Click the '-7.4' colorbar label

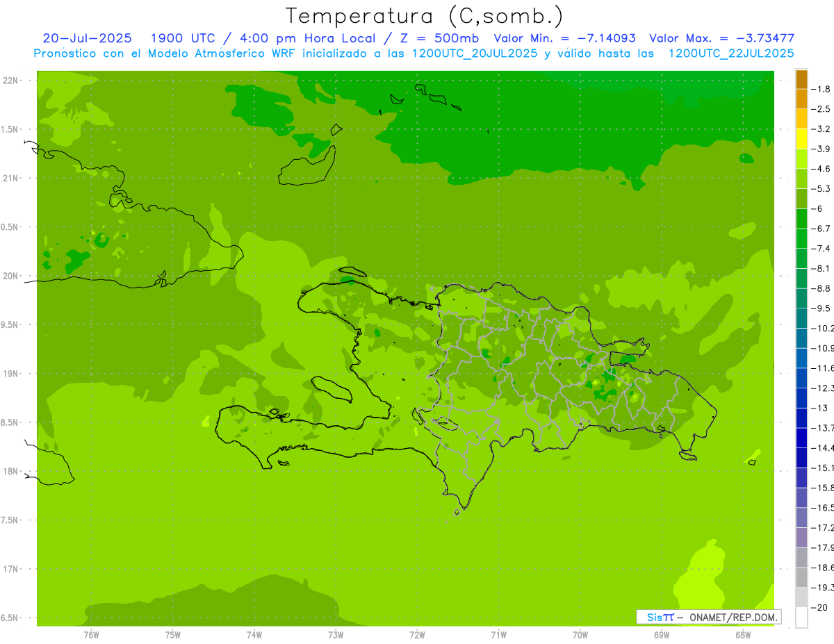tap(820, 249)
